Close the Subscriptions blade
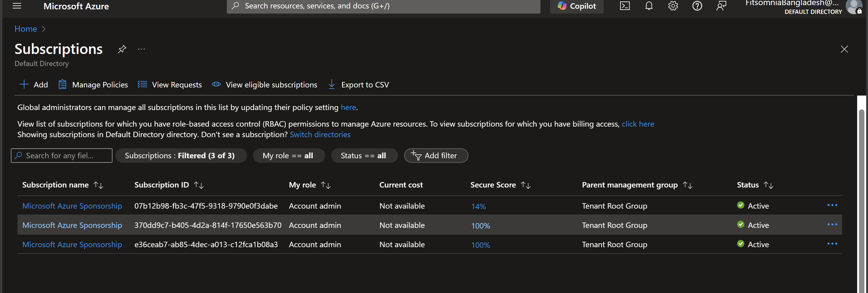The width and height of the screenshot is (868, 293). pyautogui.click(x=844, y=49)
